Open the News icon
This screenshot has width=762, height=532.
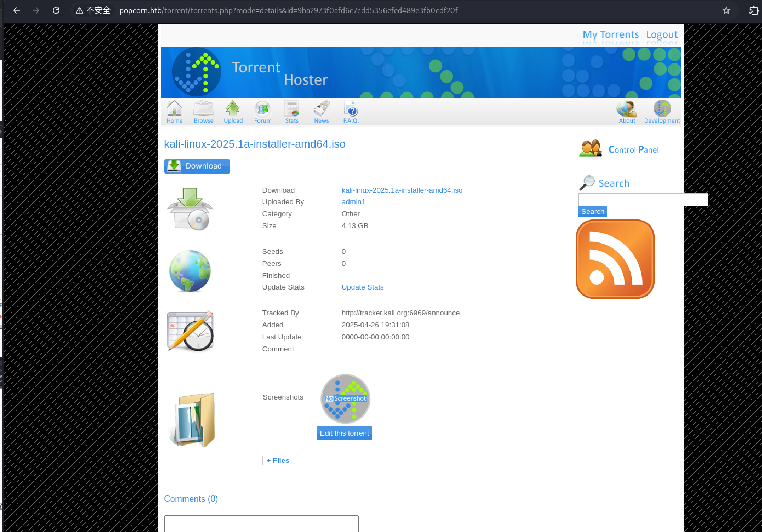pyautogui.click(x=322, y=112)
